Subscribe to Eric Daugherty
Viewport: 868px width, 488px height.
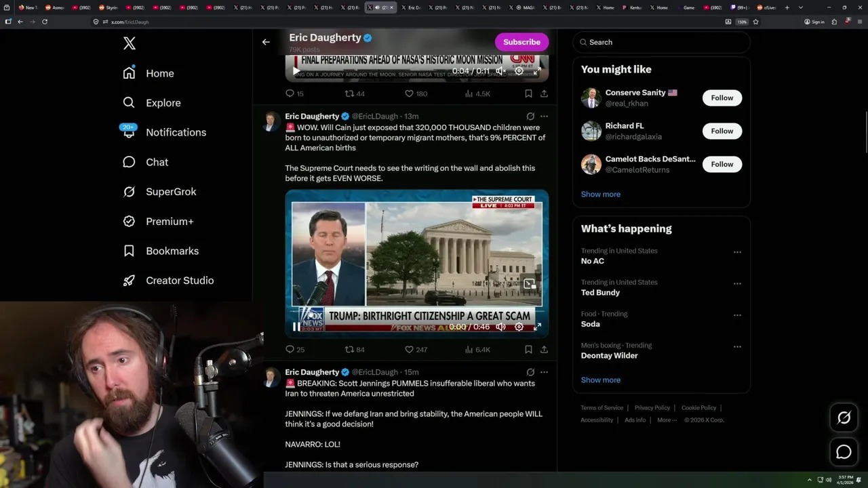(521, 42)
